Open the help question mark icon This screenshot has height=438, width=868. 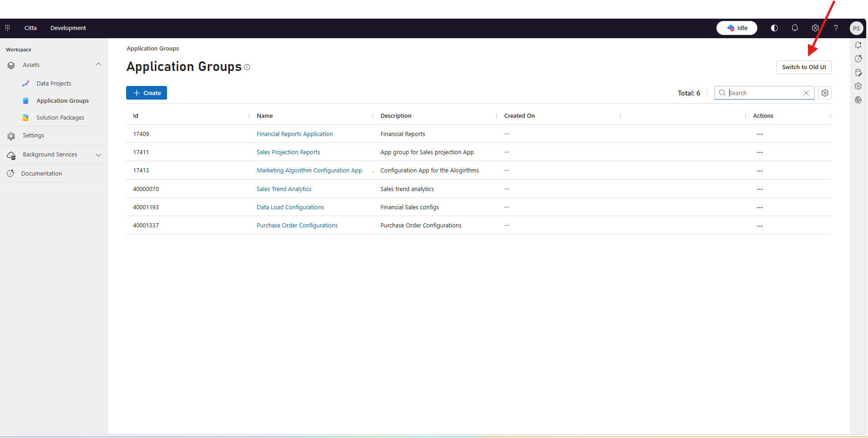[x=836, y=28]
